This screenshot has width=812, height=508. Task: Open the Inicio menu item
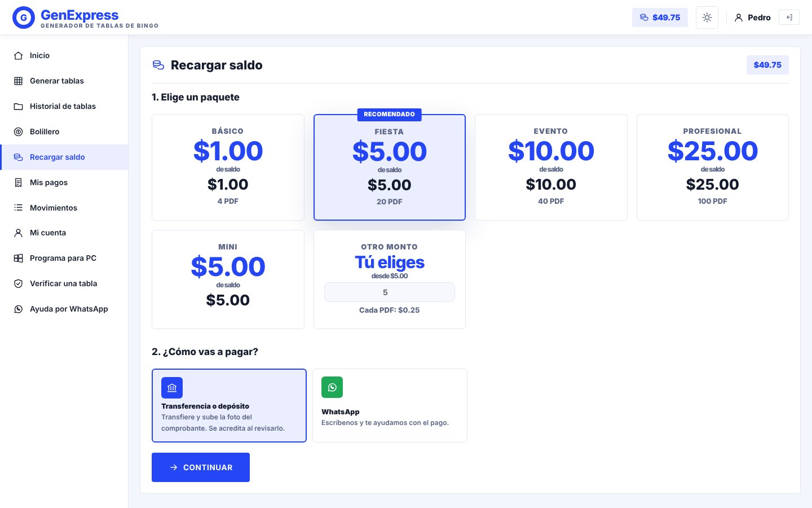coord(64,55)
